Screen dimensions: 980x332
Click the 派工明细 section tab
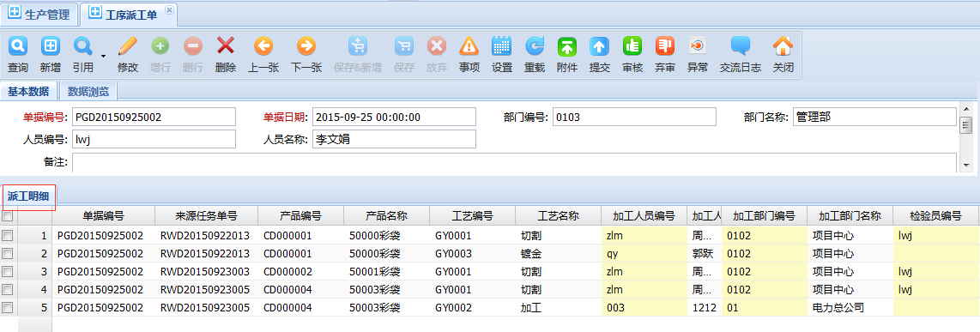click(28, 196)
